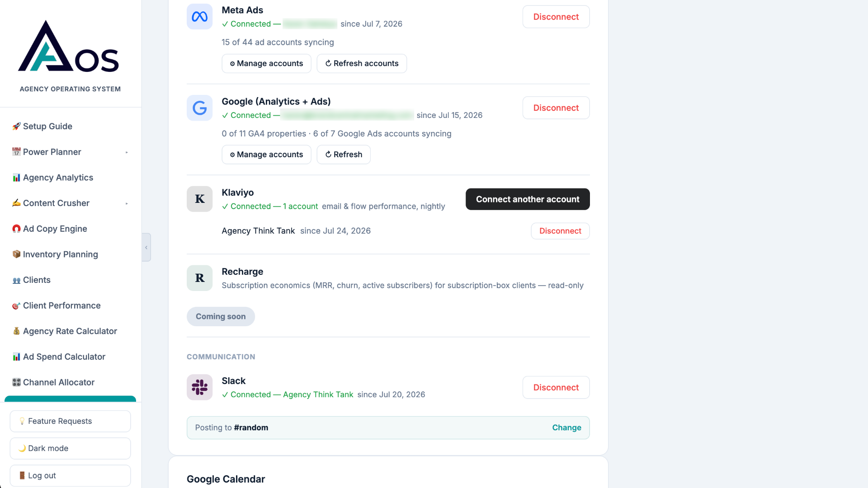Click the box icon beside Inventory Planning
868x488 pixels.
16,254
